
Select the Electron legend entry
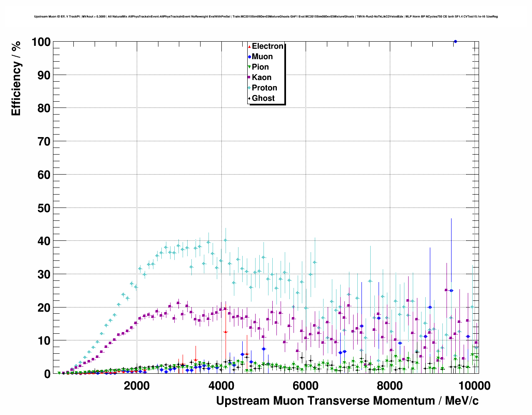[266, 46]
